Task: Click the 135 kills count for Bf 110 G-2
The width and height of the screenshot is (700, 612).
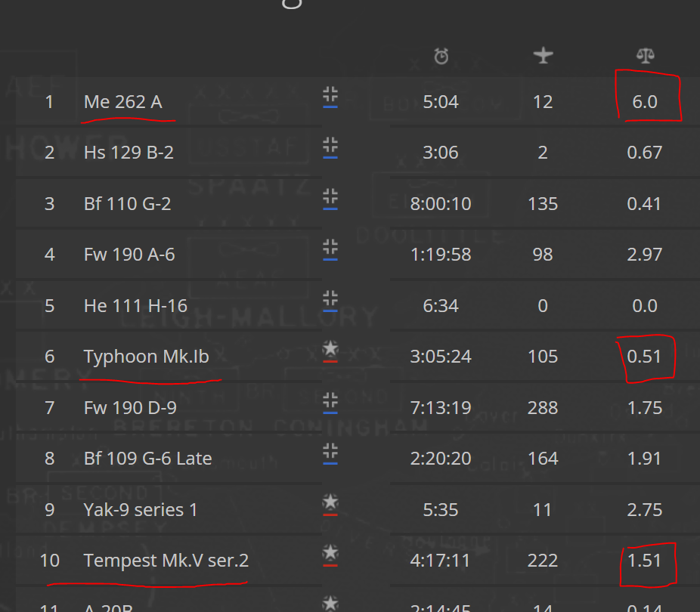Action: coord(543,204)
